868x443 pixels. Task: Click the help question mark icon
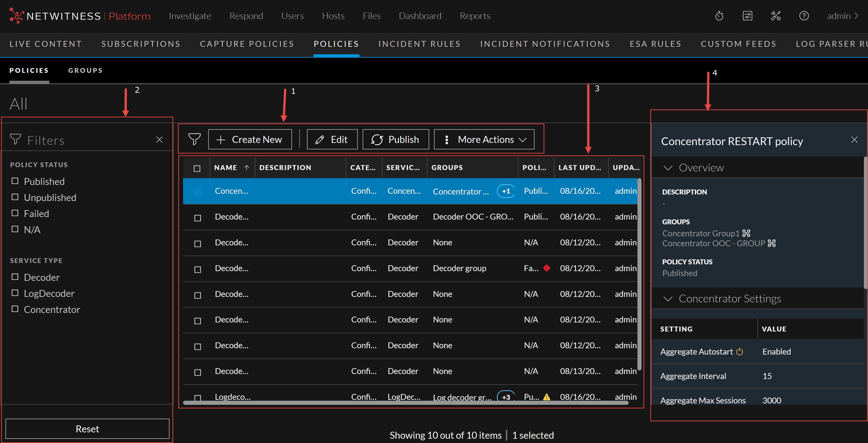pyautogui.click(x=804, y=16)
